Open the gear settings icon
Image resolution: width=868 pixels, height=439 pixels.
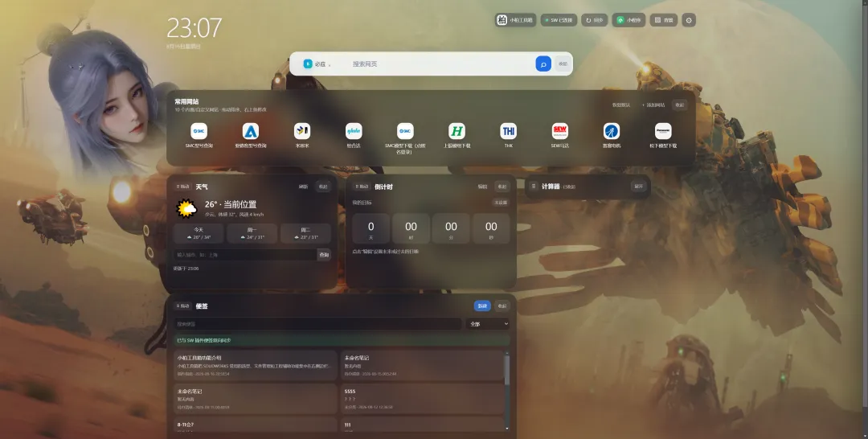(x=689, y=20)
